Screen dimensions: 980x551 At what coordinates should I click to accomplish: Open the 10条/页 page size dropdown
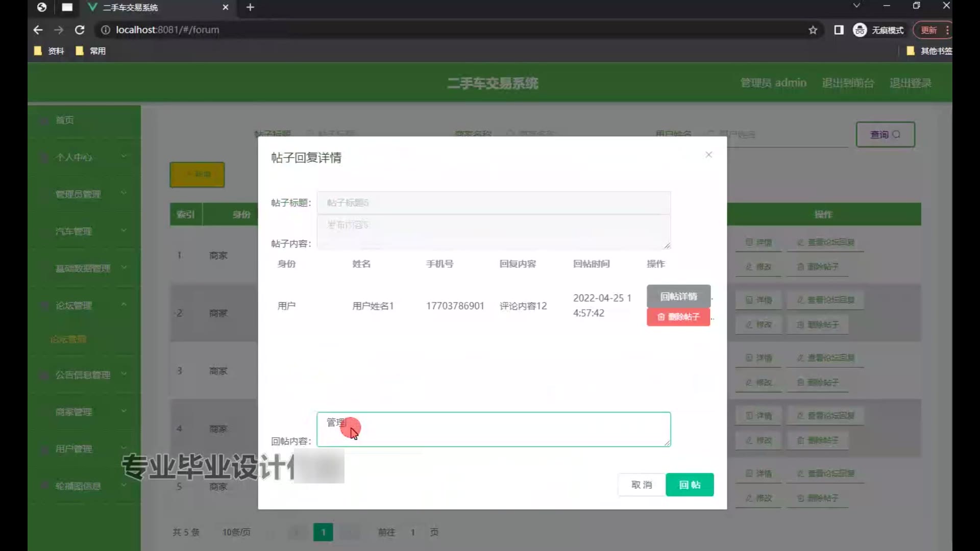(x=236, y=532)
